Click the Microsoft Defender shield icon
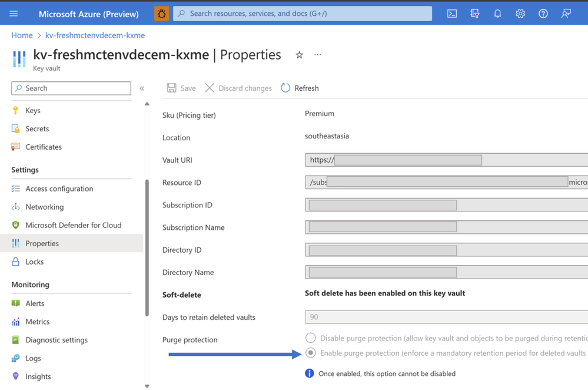588x390 pixels. pos(15,225)
